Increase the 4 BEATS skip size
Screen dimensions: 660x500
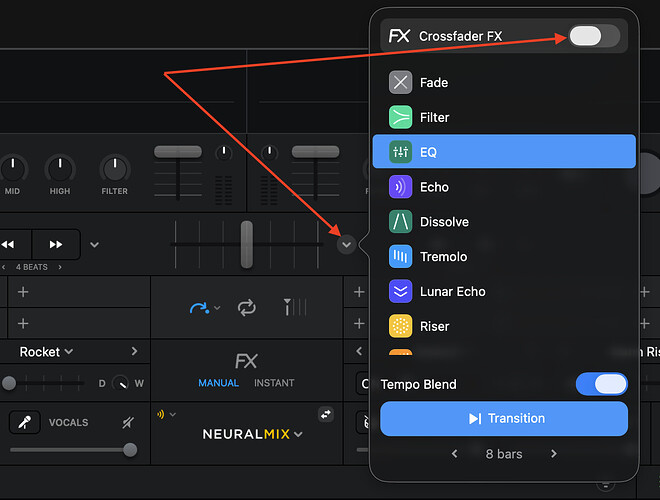pos(60,267)
